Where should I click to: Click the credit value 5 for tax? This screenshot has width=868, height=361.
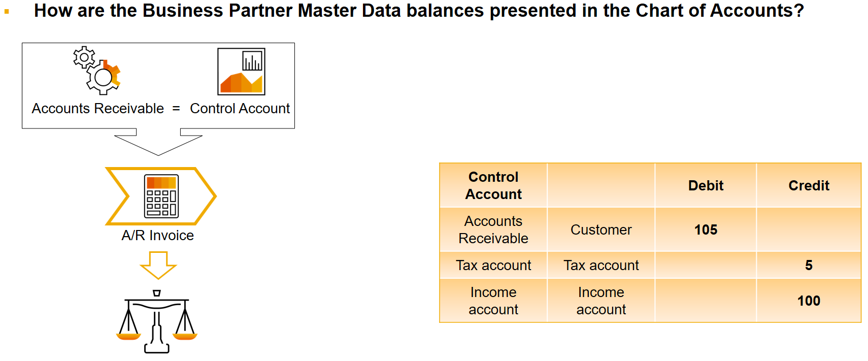[809, 265]
